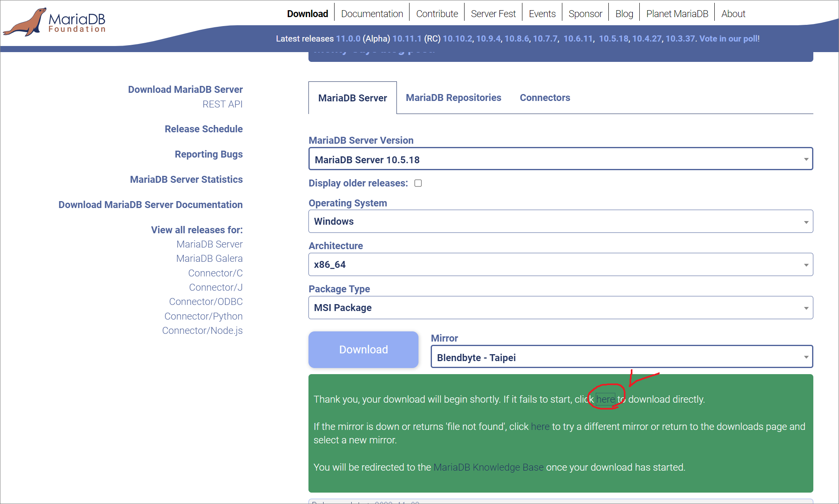Open the Package Type dropdown
The width and height of the screenshot is (839, 504).
tap(561, 308)
